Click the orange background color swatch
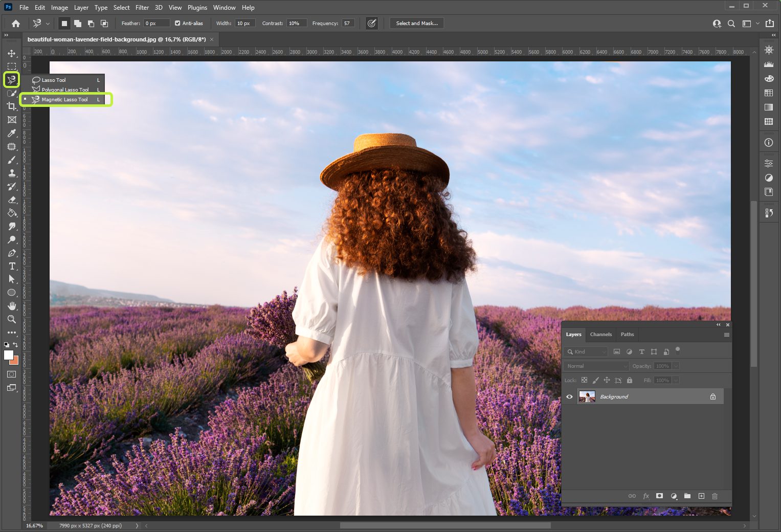This screenshot has width=781, height=532. pyautogui.click(x=15, y=361)
